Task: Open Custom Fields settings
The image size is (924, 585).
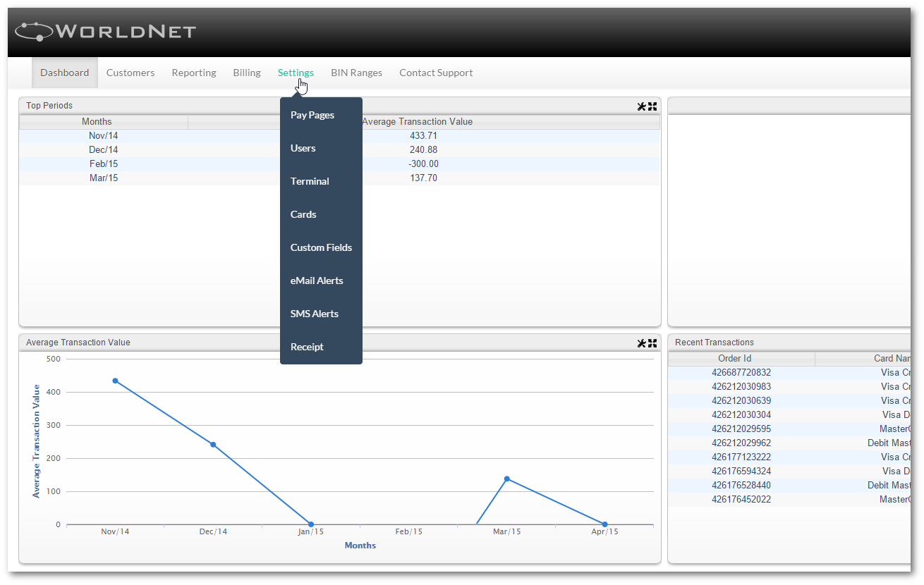Action: pyautogui.click(x=321, y=247)
